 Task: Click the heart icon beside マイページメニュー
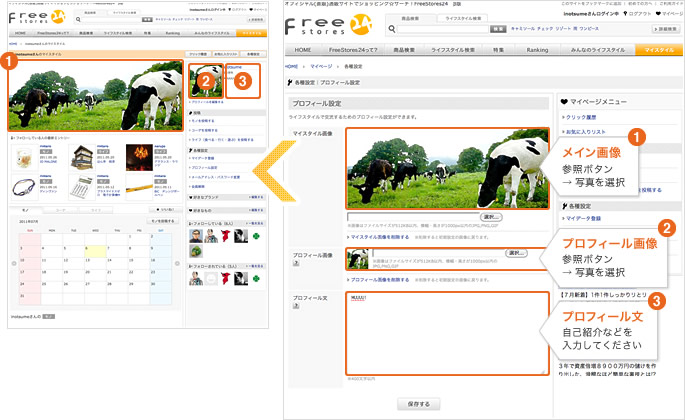click(x=564, y=101)
